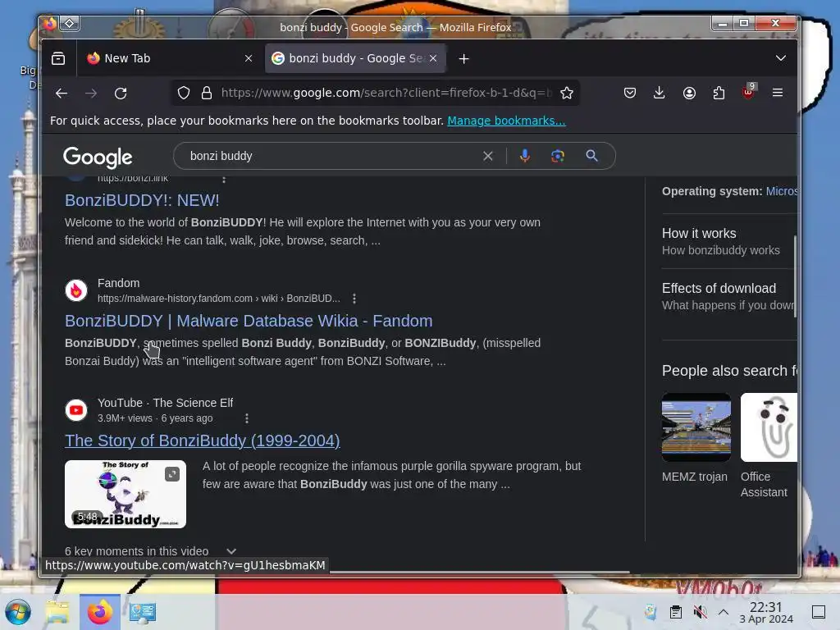Open the Windows Start button
Screen dimensions: 840x630
[18, 612]
